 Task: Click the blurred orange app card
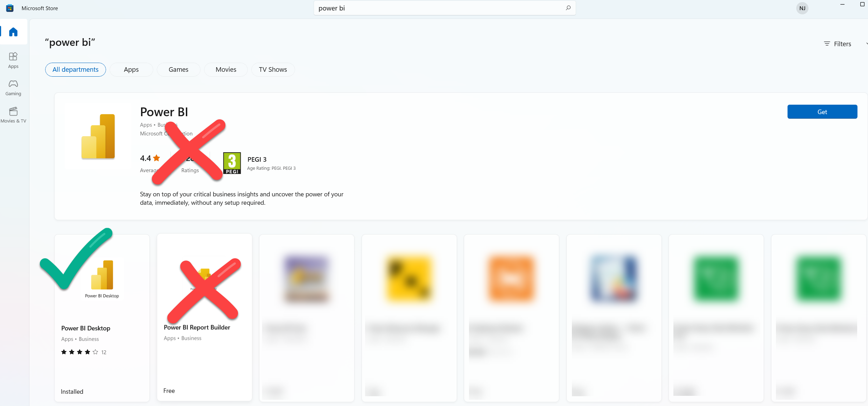[x=511, y=318]
